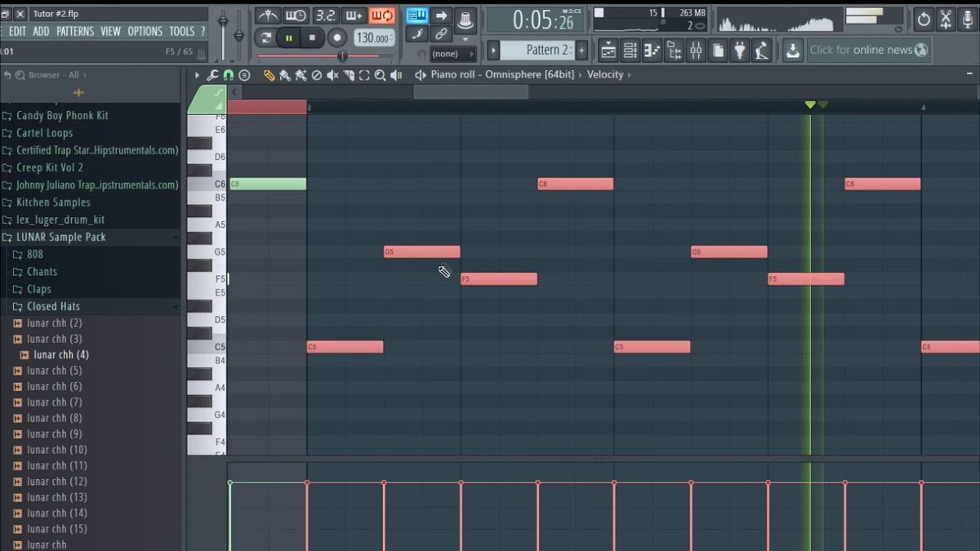980x551 pixels.
Task: Click the microphone one-click recording icon
Action: 968,19
